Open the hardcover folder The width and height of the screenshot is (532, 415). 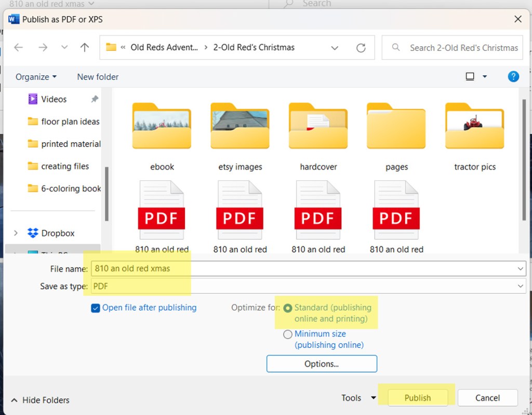pyautogui.click(x=318, y=127)
